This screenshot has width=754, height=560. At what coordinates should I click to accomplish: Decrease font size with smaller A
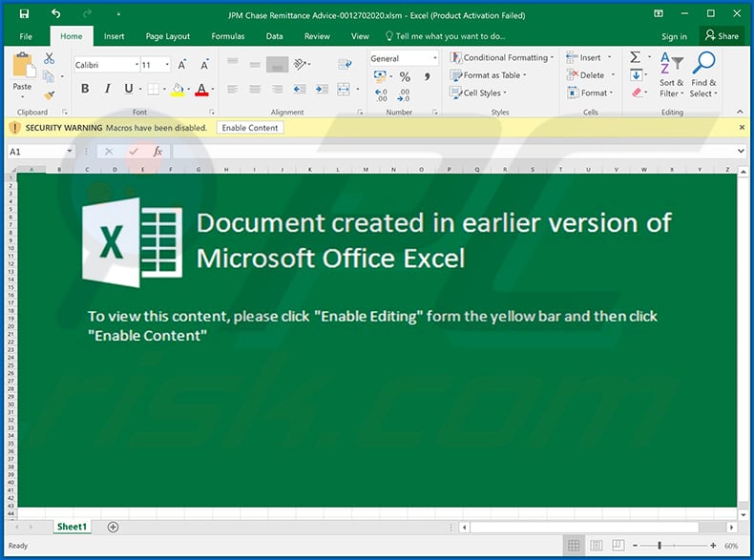[204, 65]
